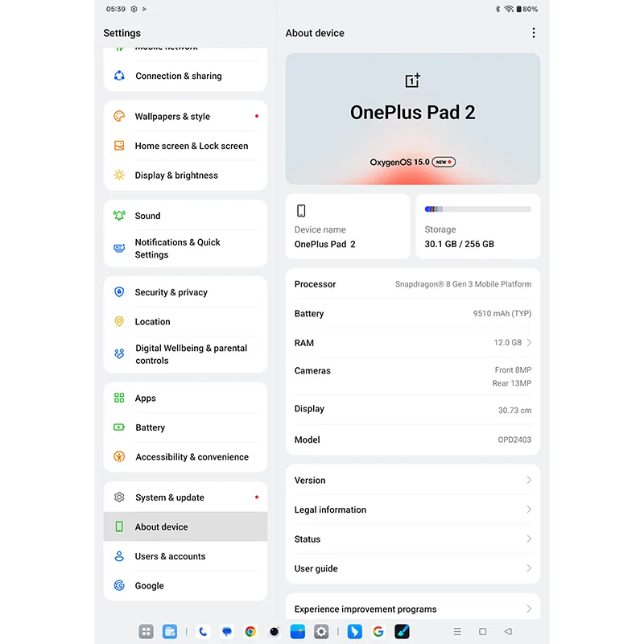Open Digital Wellbeing & parental controls

tap(185, 354)
